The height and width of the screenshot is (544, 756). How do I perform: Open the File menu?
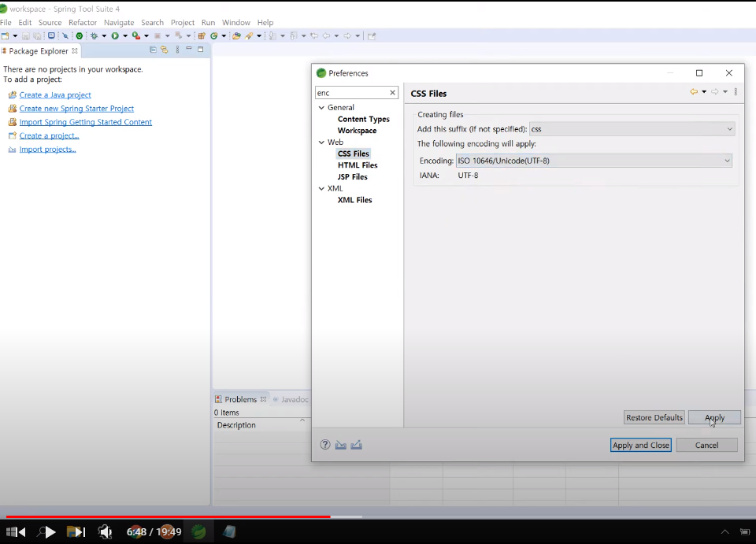coord(6,22)
